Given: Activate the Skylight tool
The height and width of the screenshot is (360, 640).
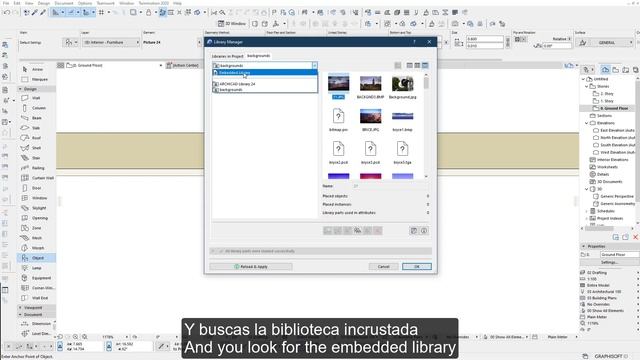Looking at the screenshot, I should pyautogui.click(x=37, y=208).
